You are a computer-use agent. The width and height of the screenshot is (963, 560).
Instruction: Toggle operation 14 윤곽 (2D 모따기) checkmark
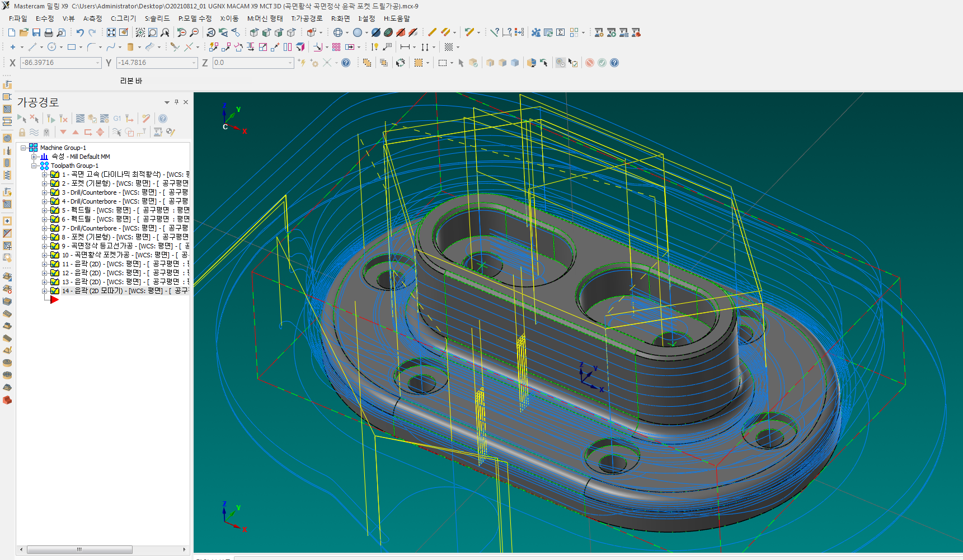coord(55,291)
